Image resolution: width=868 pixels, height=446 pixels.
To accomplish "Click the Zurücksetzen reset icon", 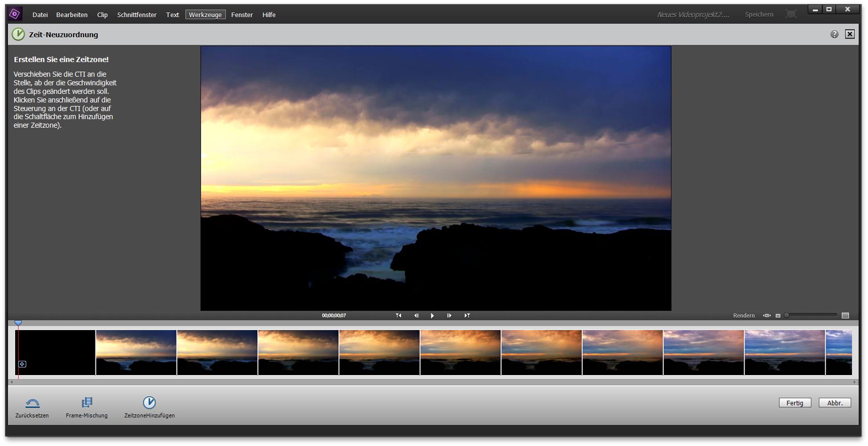I will click(33, 403).
